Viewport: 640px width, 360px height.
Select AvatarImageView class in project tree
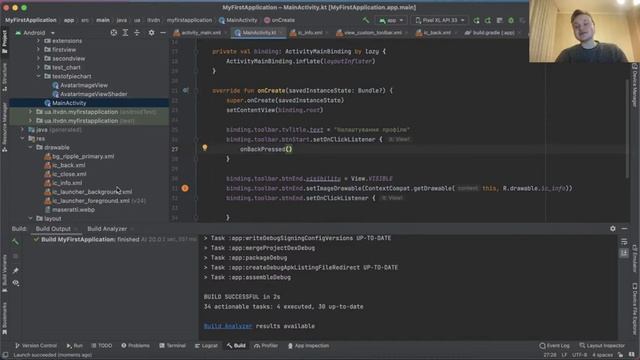pyautogui.click(x=84, y=85)
